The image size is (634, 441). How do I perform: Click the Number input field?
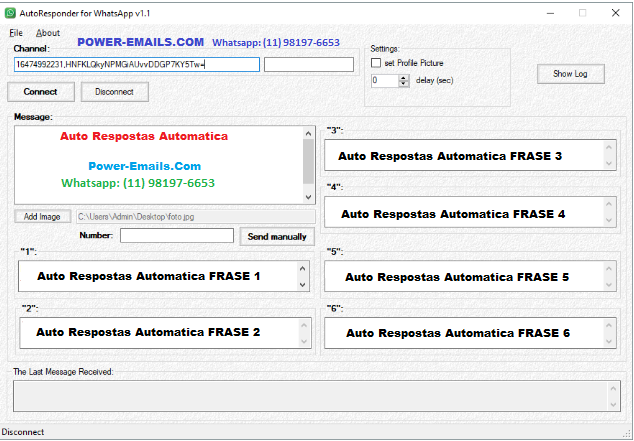177,236
